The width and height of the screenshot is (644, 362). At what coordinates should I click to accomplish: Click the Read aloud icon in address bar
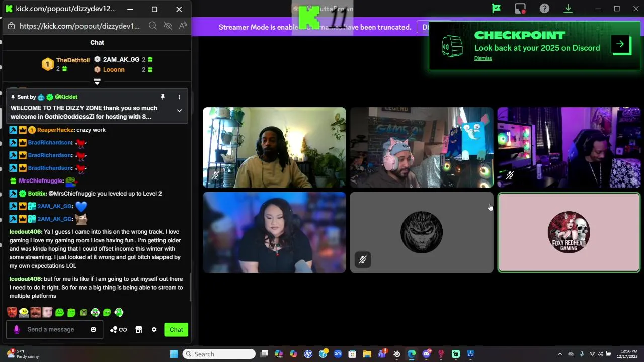(x=183, y=26)
